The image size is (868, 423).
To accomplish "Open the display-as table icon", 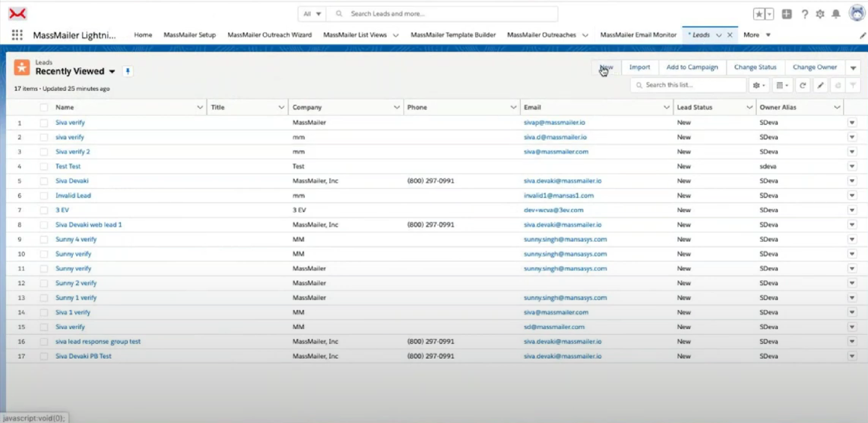I will [782, 85].
